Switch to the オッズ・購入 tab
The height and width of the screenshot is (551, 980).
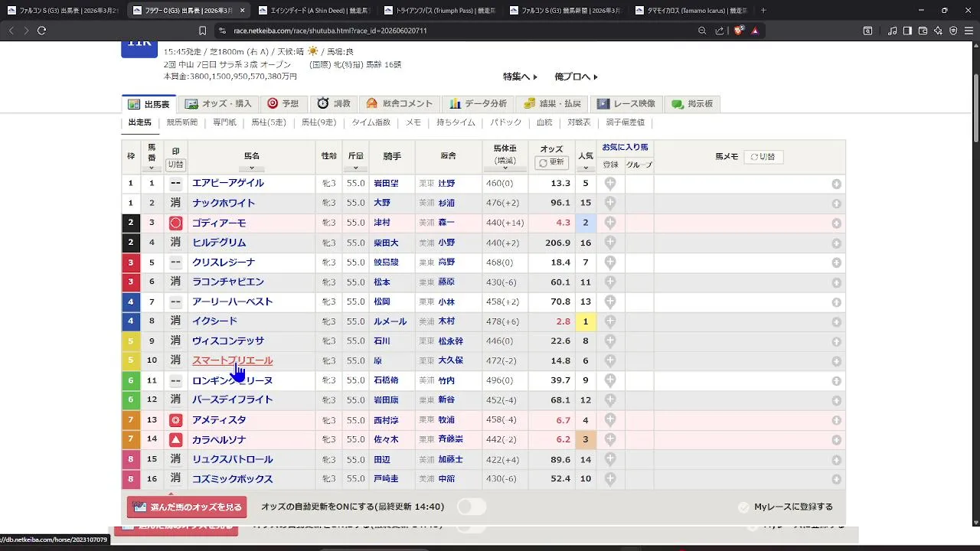tap(218, 103)
